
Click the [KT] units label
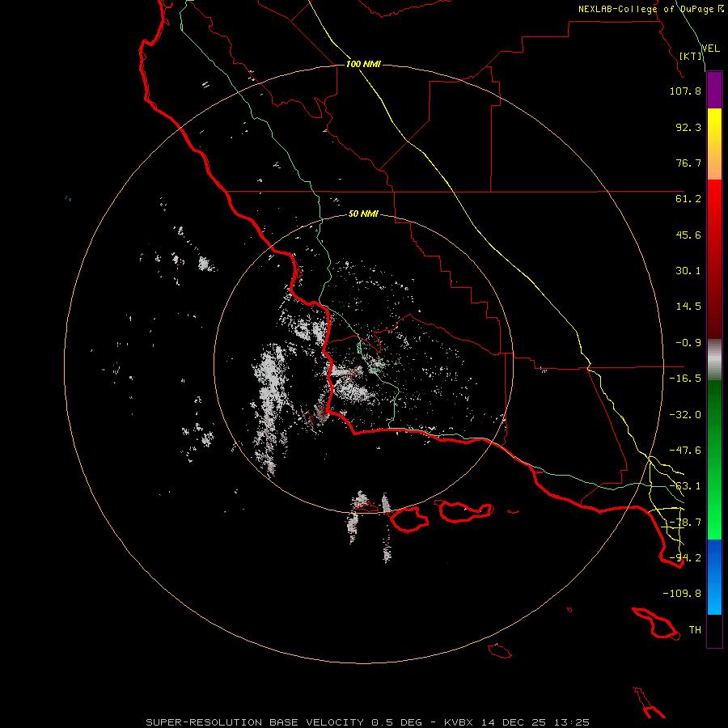(691, 56)
